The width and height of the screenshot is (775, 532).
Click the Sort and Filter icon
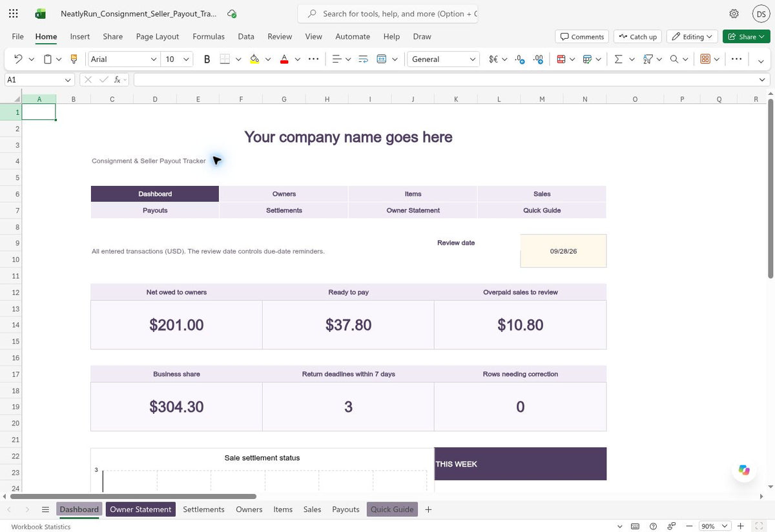[648, 59]
